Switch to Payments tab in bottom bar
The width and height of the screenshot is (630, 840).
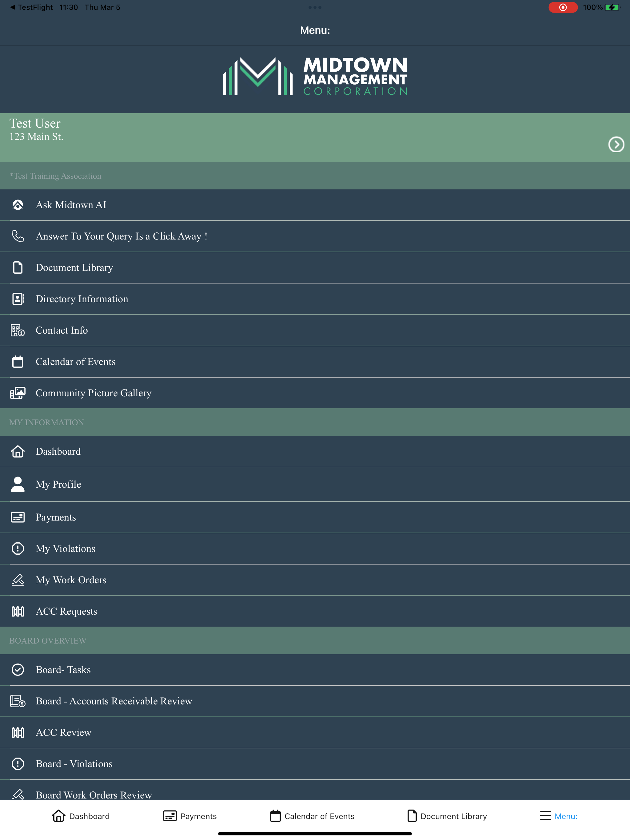point(189,816)
